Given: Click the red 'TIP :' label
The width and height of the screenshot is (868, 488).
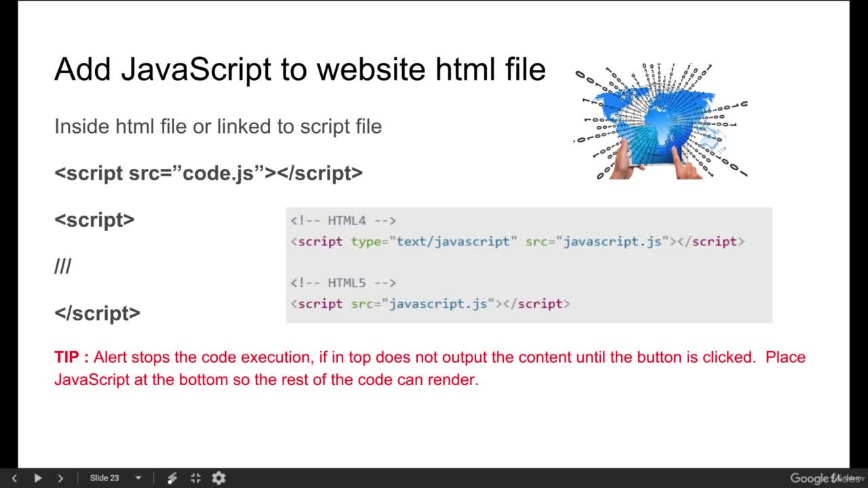Looking at the screenshot, I should [x=71, y=357].
